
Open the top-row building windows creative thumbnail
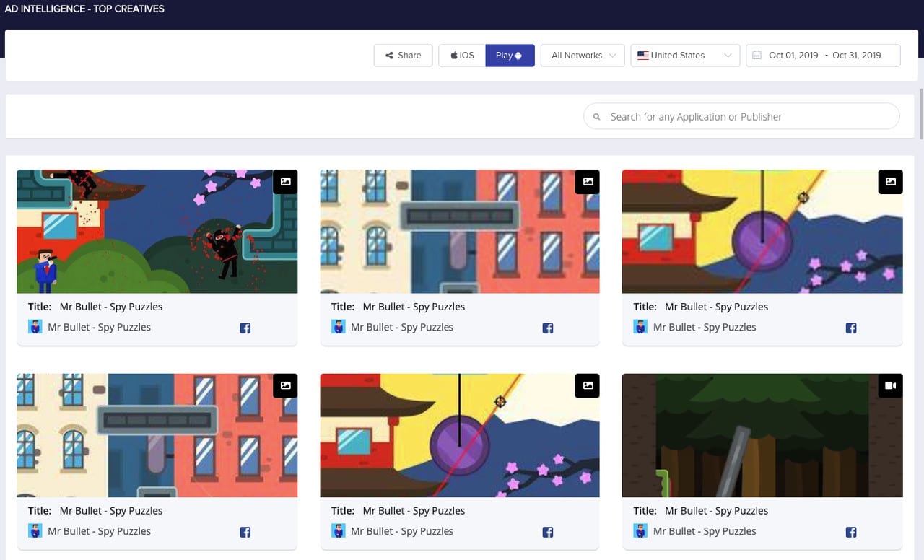[x=460, y=231]
